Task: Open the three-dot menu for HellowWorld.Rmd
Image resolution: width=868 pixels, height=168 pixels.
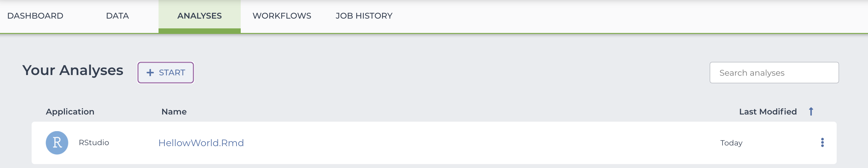Action: (x=823, y=143)
